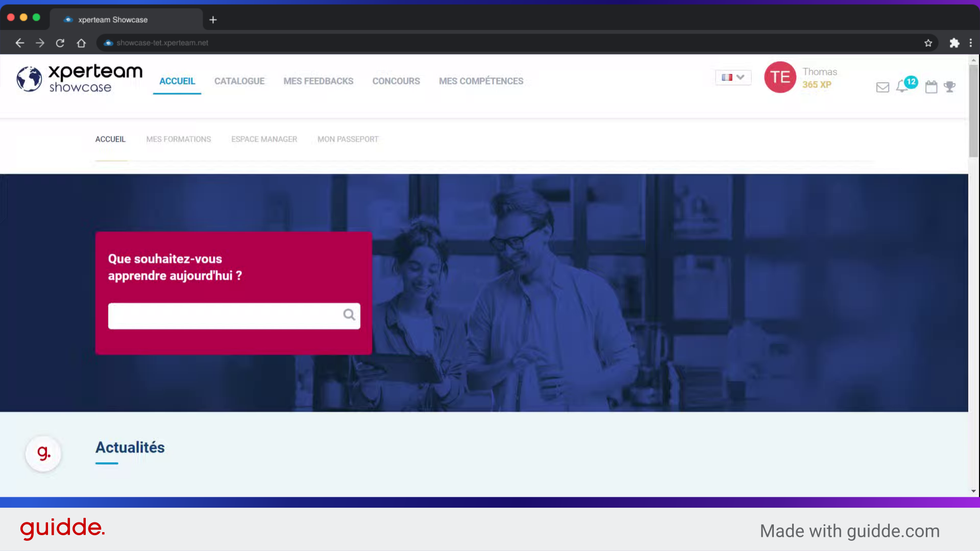Click the guidde floating g. icon
Image resolution: width=980 pixels, height=551 pixels.
(43, 453)
